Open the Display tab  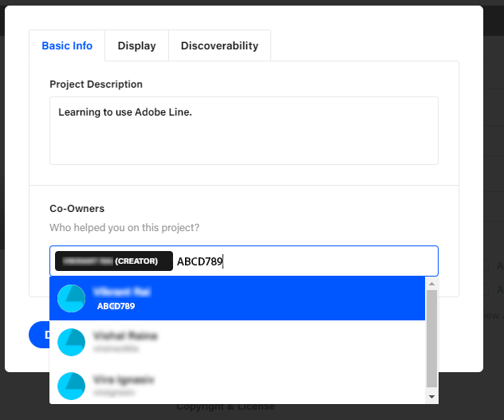(x=136, y=45)
